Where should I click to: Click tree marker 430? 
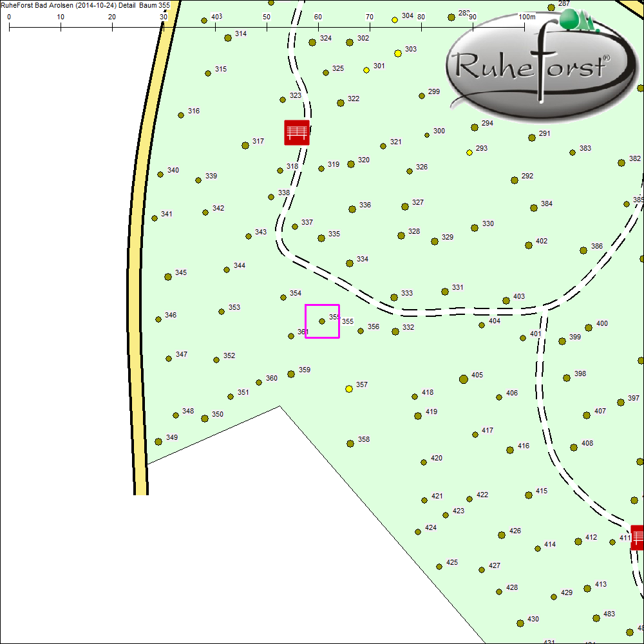point(520,623)
